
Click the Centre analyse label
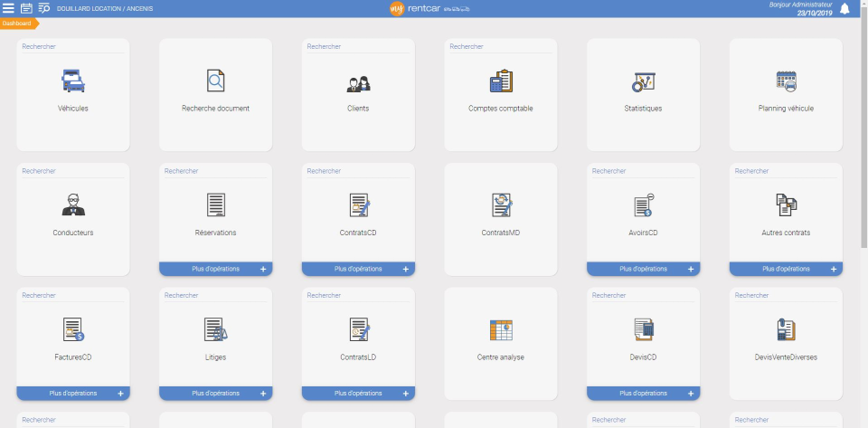501,357
